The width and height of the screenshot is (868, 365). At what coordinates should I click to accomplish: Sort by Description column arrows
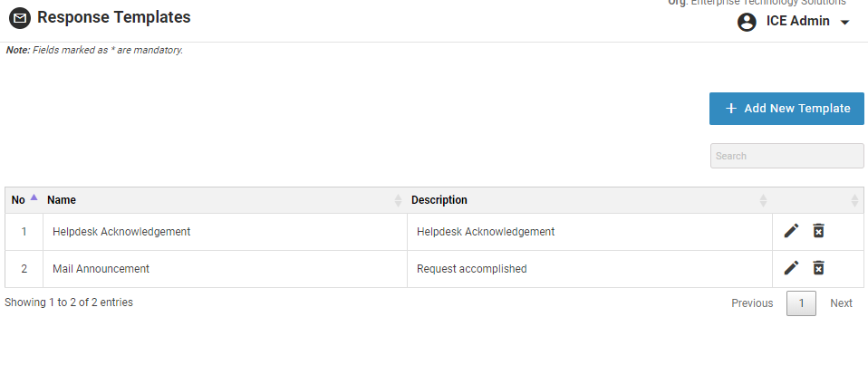coord(763,200)
